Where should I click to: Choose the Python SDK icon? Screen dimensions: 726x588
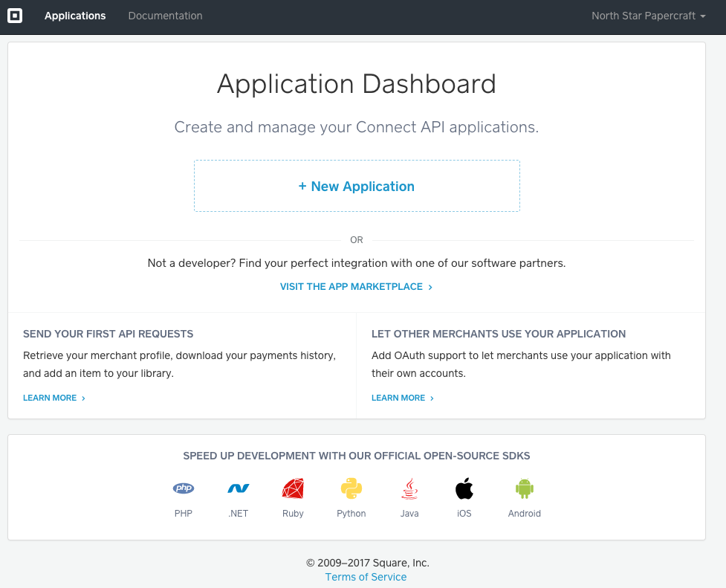click(x=351, y=488)
